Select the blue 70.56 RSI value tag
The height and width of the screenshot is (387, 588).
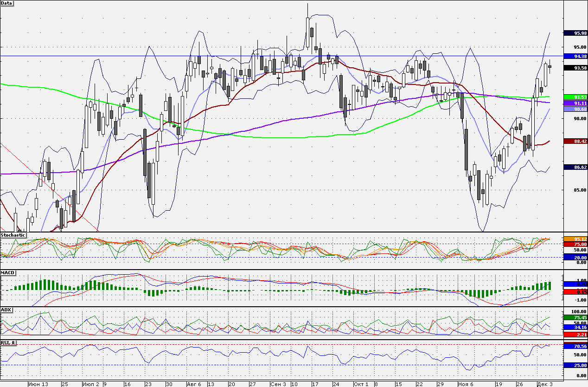[x=575, y=346]
